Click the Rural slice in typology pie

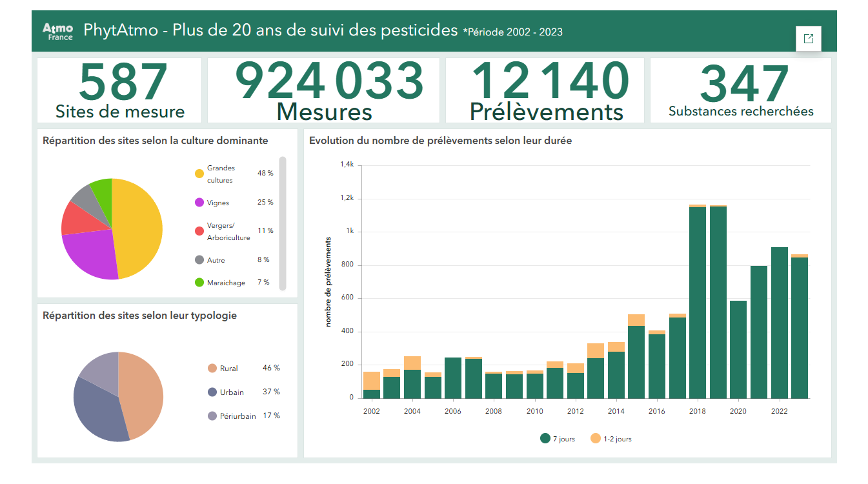tap(142, 394)
